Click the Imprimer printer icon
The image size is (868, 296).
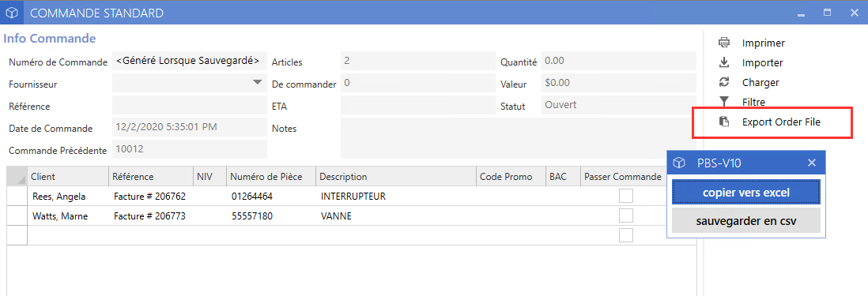(724, 43)
